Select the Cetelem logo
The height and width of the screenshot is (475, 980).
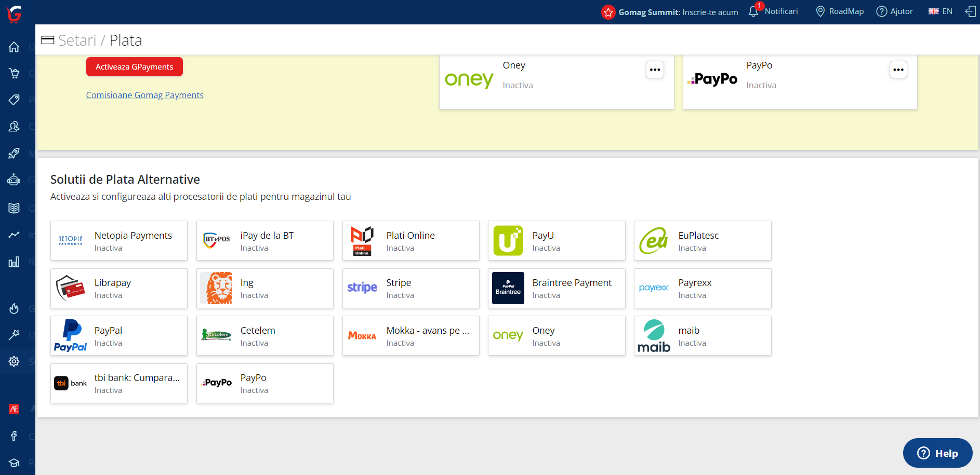(216, 335)
